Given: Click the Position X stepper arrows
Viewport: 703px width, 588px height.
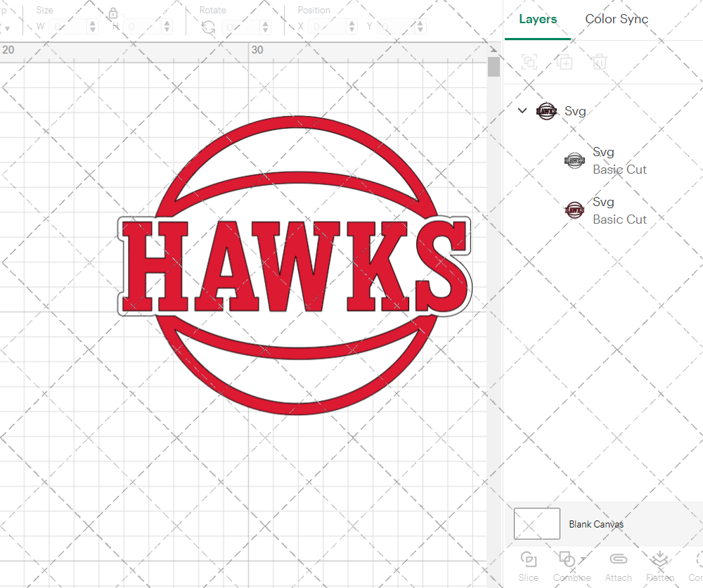Looking at the screenshot, I should (x=352, y=27).
